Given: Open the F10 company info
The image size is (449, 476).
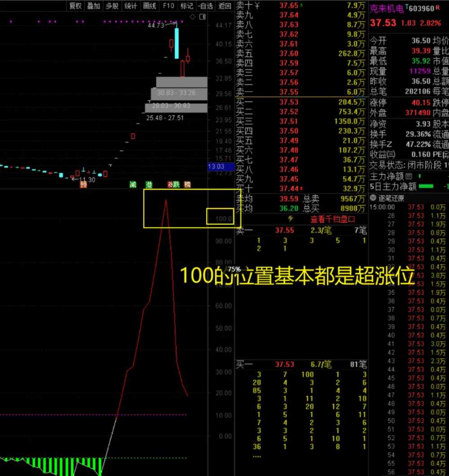Looking at the screenshot, I should pos(168,6).
